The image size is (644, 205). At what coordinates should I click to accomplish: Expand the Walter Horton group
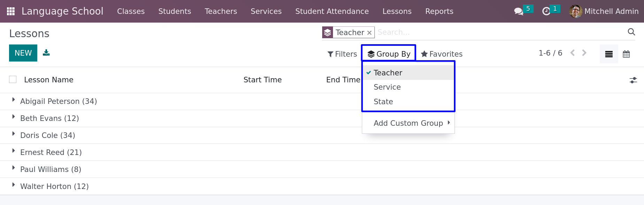tap(54, 187)
